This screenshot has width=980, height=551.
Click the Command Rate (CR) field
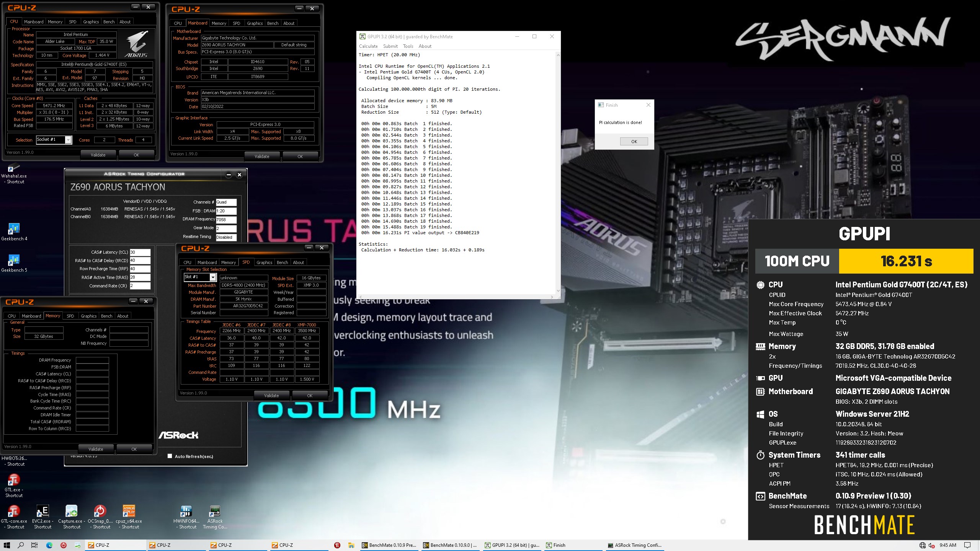140,285
